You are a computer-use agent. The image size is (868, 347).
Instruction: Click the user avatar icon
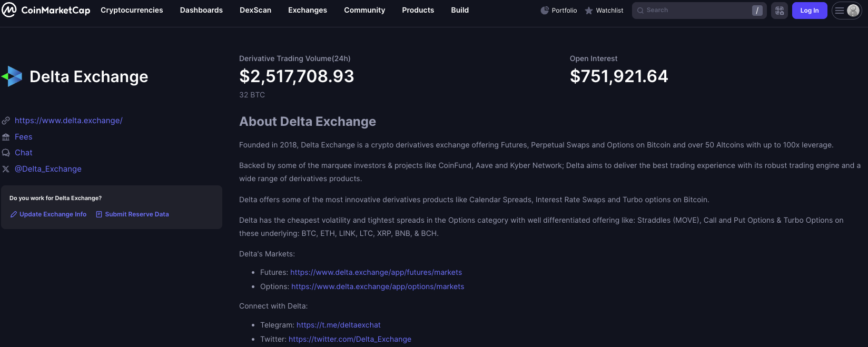pos(853,11)
